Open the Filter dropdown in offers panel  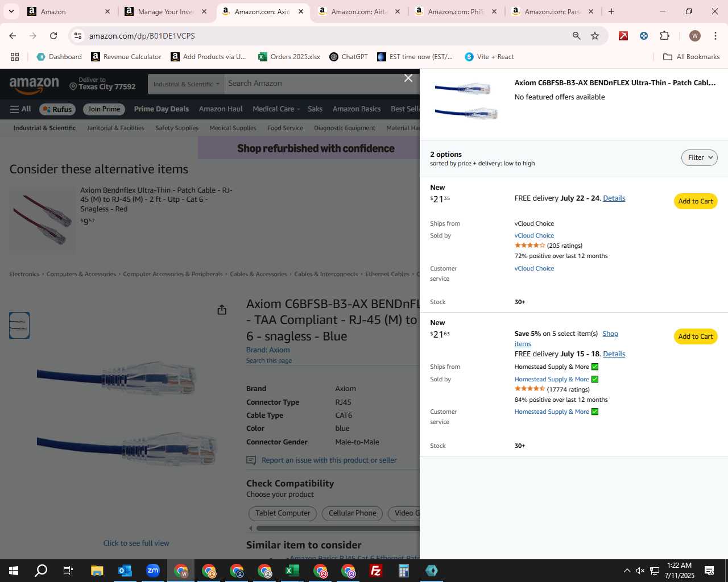pyautogui.click(x=700, y=157)
